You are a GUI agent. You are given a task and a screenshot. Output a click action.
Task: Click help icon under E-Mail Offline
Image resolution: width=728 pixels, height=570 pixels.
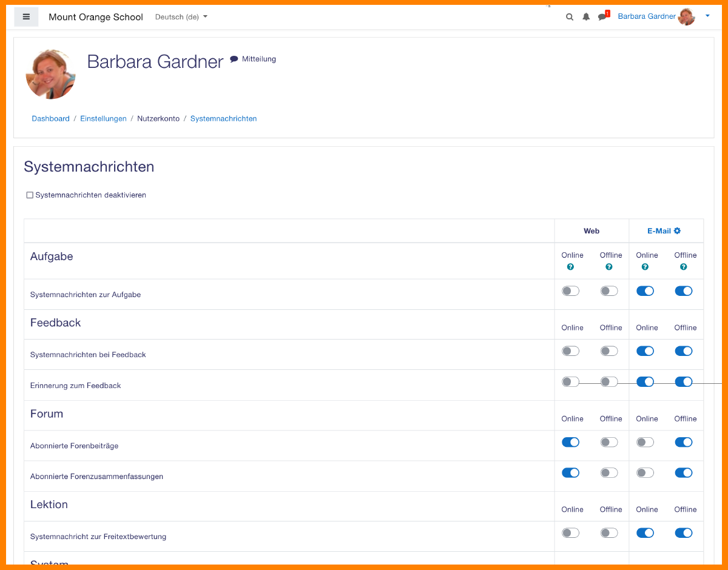point(684,267)
